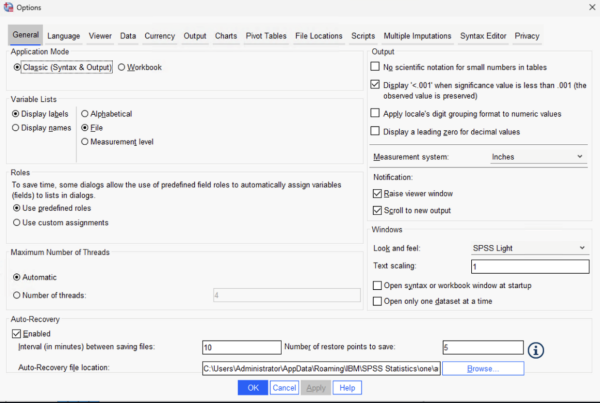This screenshot has height=403, width=600.
Task: Click the Options window title bar icon
Action: coord(9,10)
